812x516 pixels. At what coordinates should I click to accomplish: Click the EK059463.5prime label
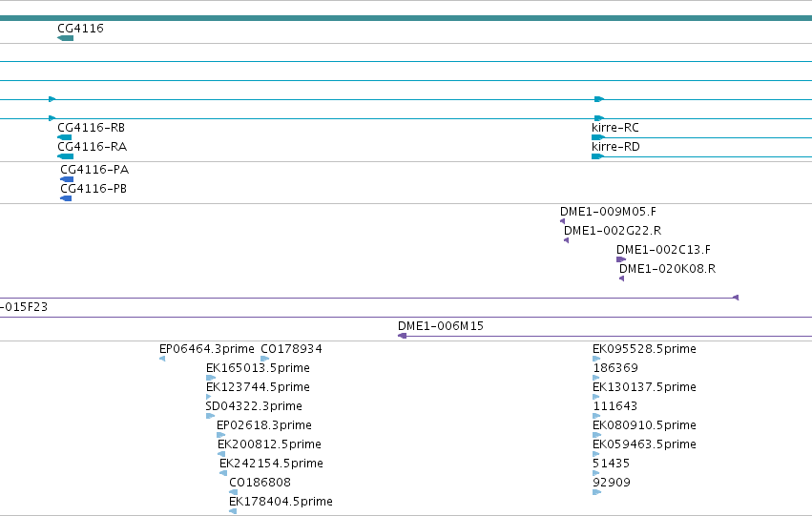pyautogui.click(x=644, y=444)
